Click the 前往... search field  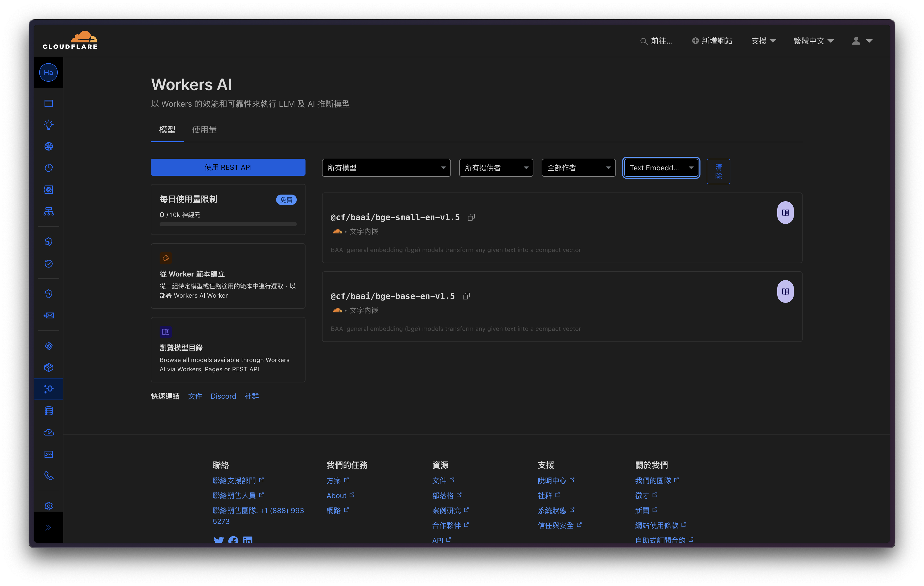pos(657,41)
